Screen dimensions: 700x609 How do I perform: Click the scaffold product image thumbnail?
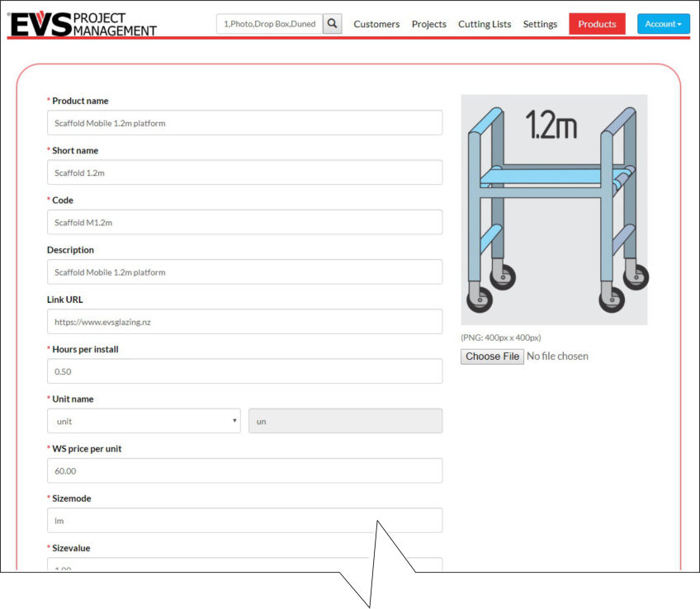pos(554,210)
